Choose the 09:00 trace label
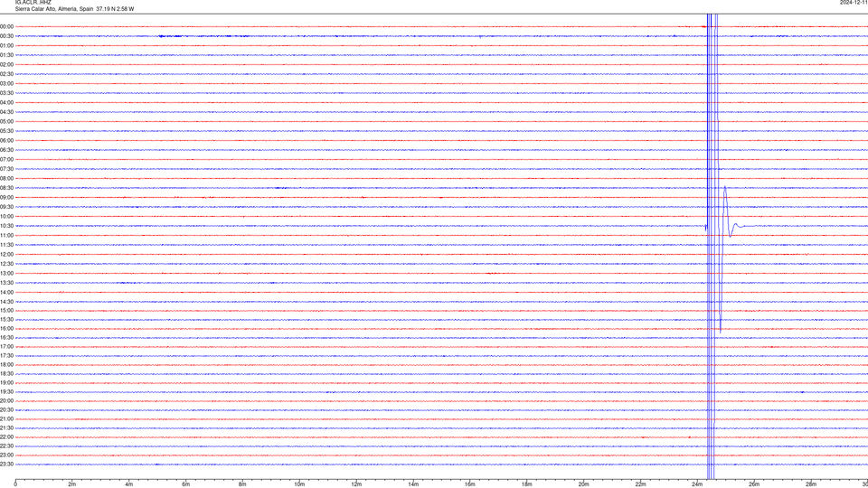Screen dimensions: 868x488 pyautogui.click(x=6, y=198)
